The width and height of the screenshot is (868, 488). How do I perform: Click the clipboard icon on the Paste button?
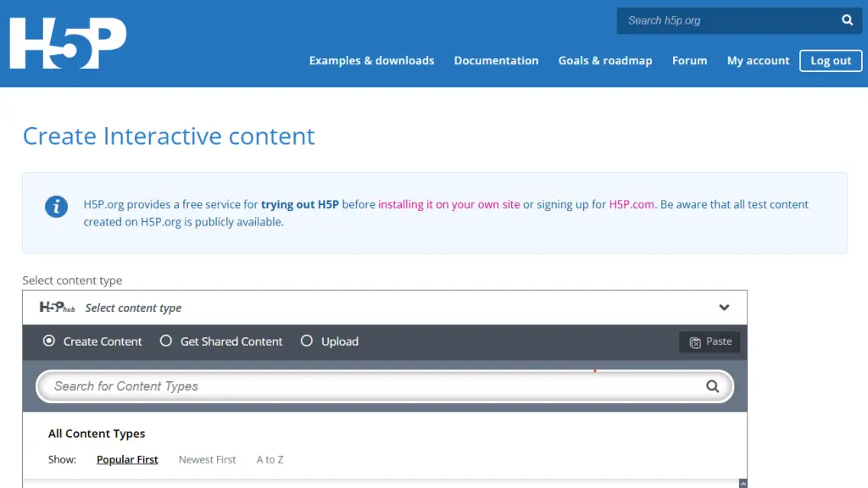[x=695, y=342]
